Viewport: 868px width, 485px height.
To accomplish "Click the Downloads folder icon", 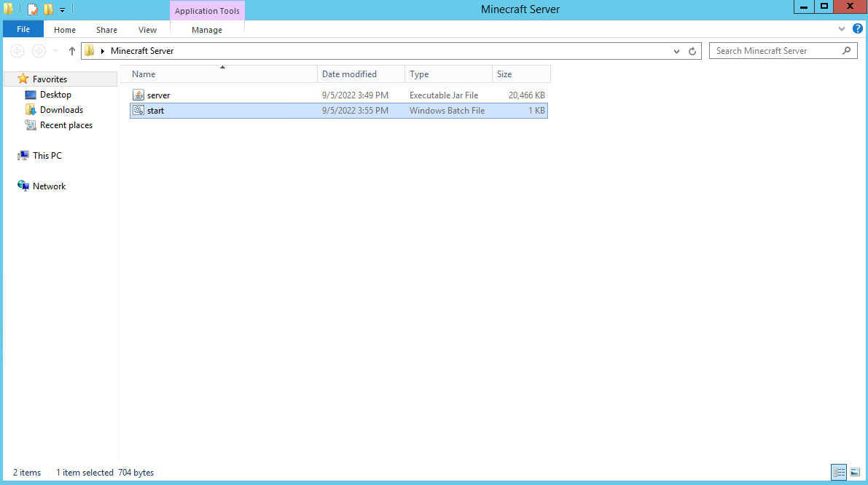I will (x=31, y=110).
